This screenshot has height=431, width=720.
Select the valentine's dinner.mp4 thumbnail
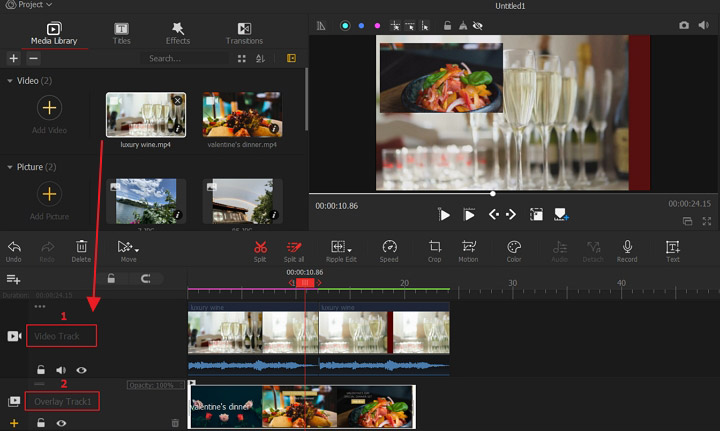click(242, 114)
